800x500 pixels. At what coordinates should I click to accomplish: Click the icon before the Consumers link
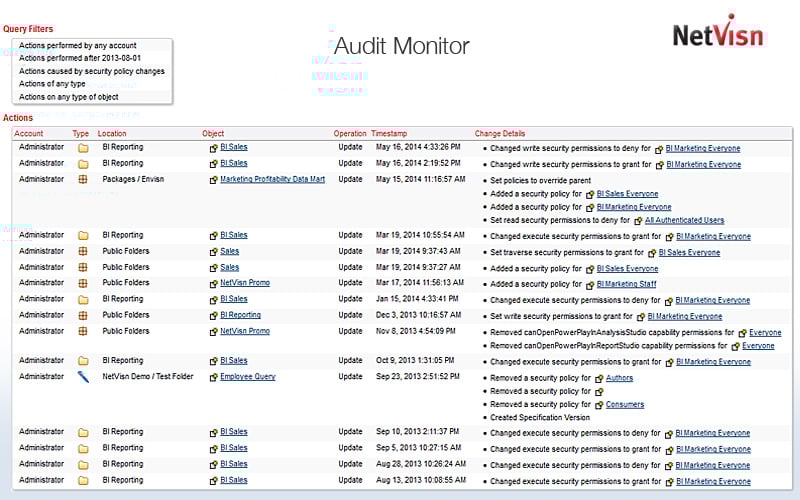click(x=599, y=405)
